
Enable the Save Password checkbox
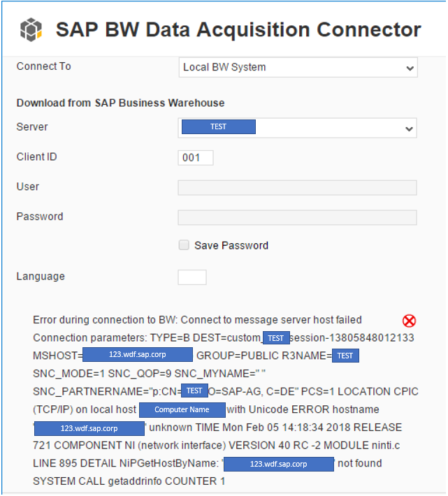pos(184,245)
